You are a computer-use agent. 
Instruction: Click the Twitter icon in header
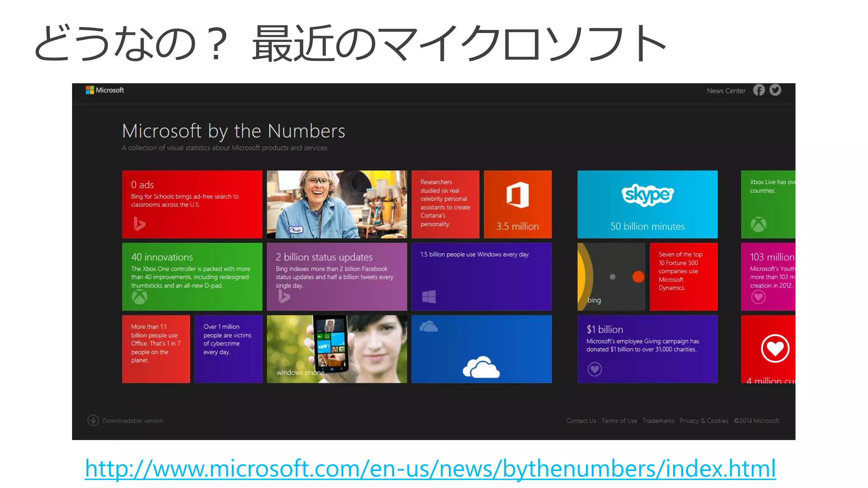coord(775,90)
